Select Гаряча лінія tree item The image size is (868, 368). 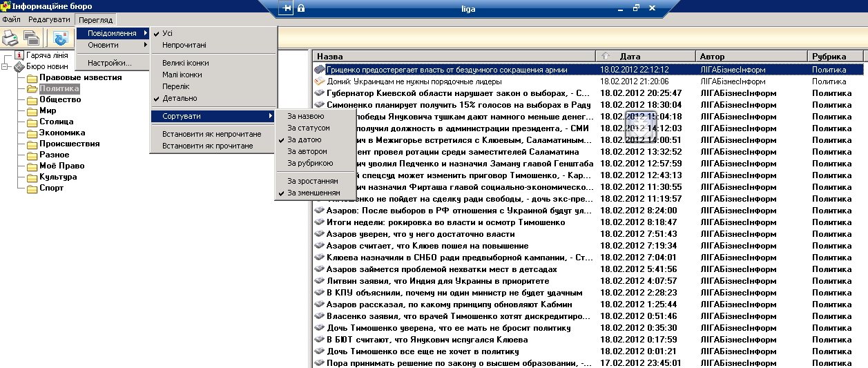click(x=47, y=55)
